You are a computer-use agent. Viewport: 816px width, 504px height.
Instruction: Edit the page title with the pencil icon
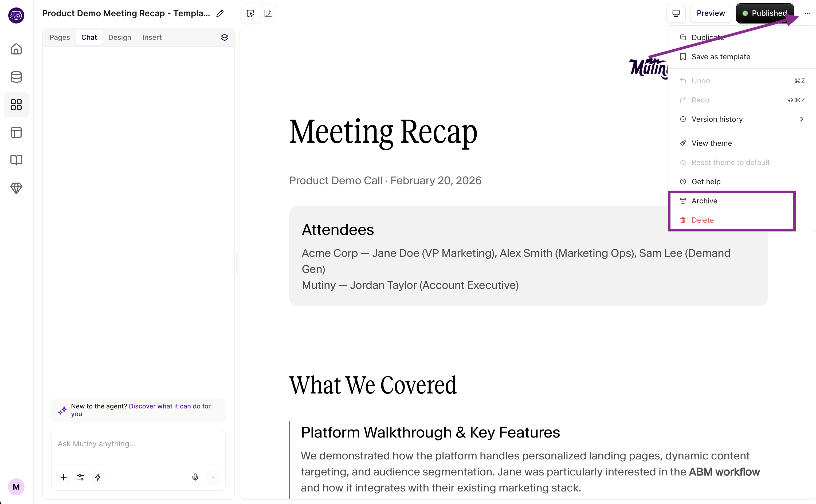pos(220,13)
